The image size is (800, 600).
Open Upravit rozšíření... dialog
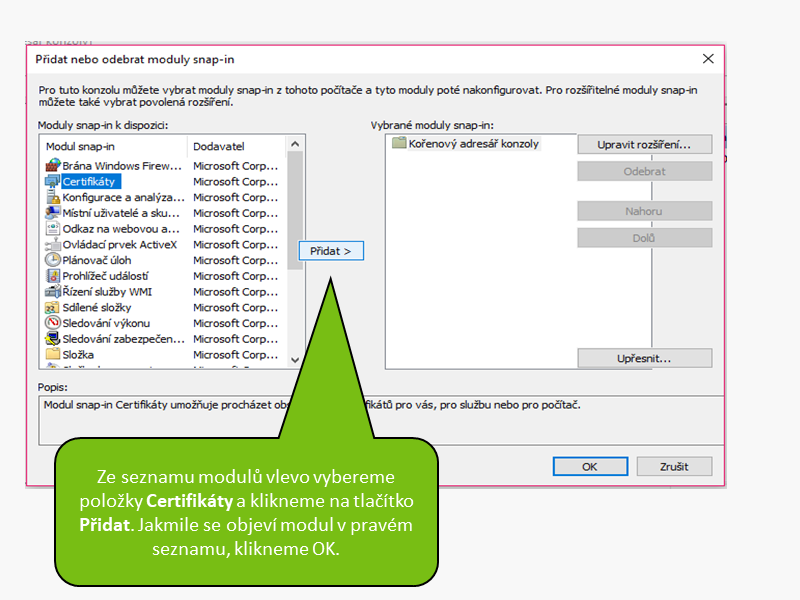point(644,145)
